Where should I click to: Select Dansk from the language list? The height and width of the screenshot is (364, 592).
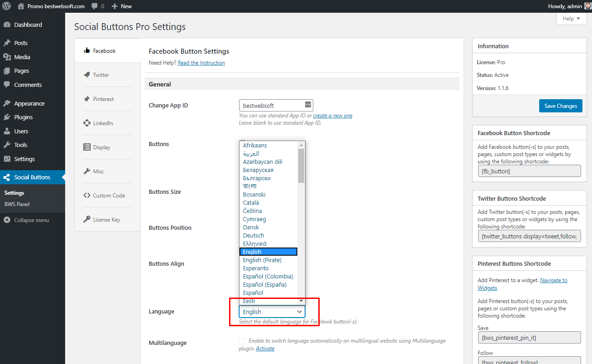point(269,227)
